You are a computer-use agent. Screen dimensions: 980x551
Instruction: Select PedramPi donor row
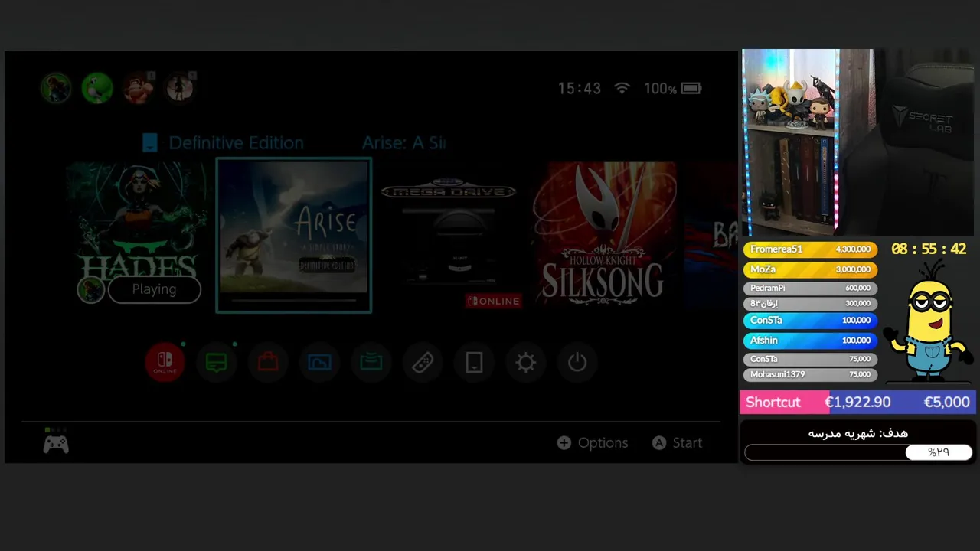(811, 288)
